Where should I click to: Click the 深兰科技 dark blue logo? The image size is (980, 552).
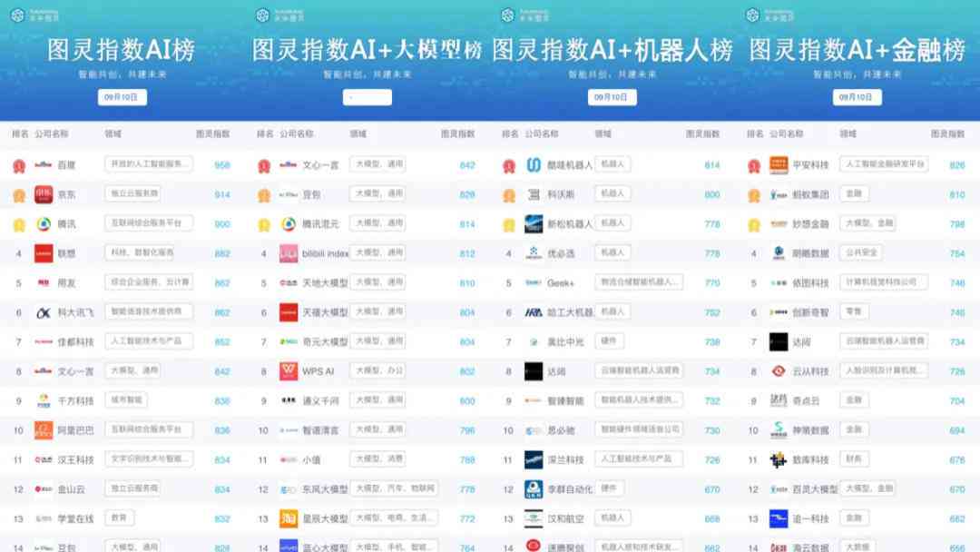534,459
